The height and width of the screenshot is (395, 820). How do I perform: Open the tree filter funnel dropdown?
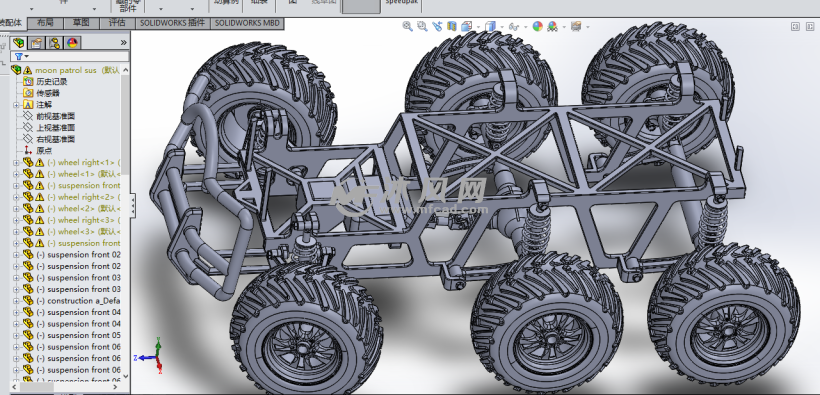(x=21, y=57)
